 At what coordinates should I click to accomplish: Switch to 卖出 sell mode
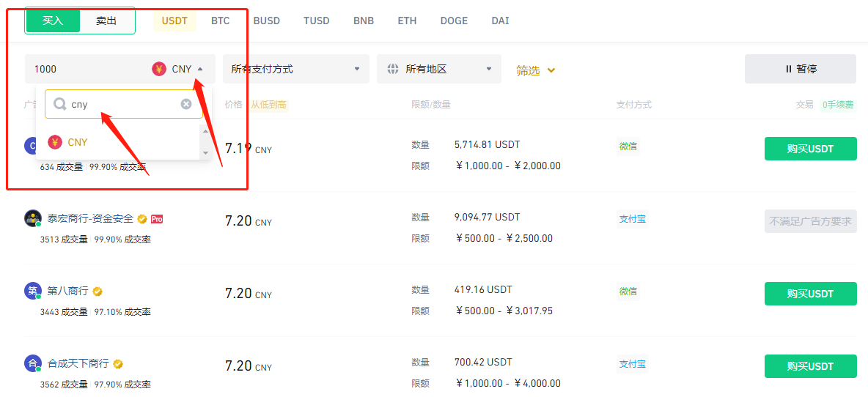106,21
